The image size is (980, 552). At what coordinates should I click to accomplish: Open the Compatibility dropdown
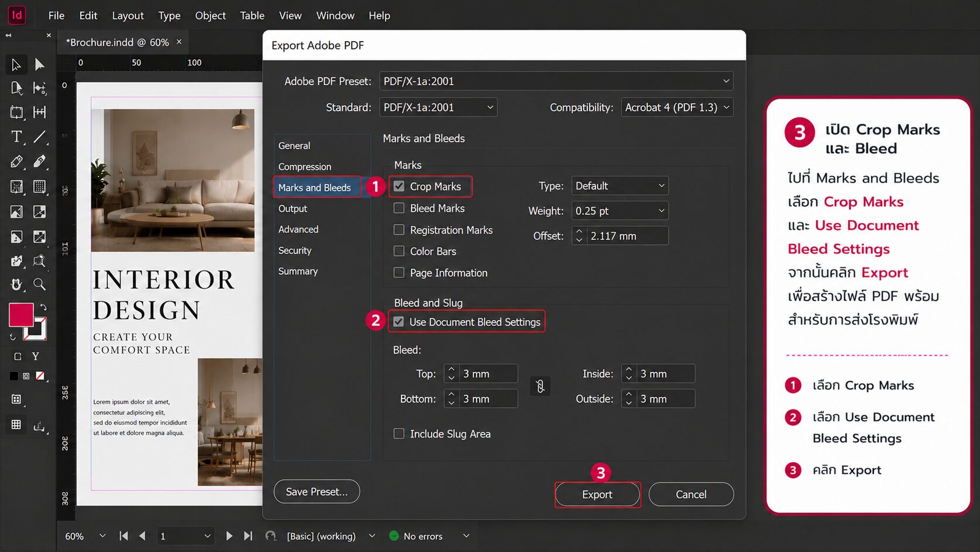click(677, 107)
